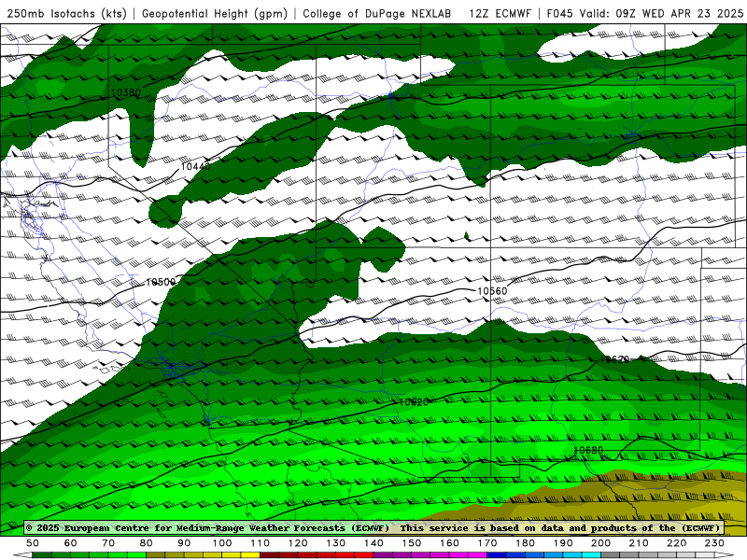Click the right arrow cap of the color bar

coord(725,555)
